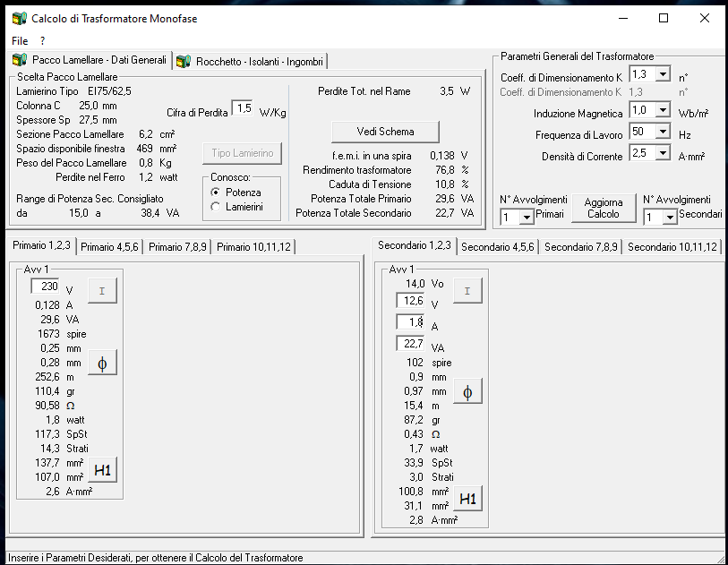Open the Frequenza di Lavoro dropdown
This screenshot has height=565, width=728.
click(663, 132)
